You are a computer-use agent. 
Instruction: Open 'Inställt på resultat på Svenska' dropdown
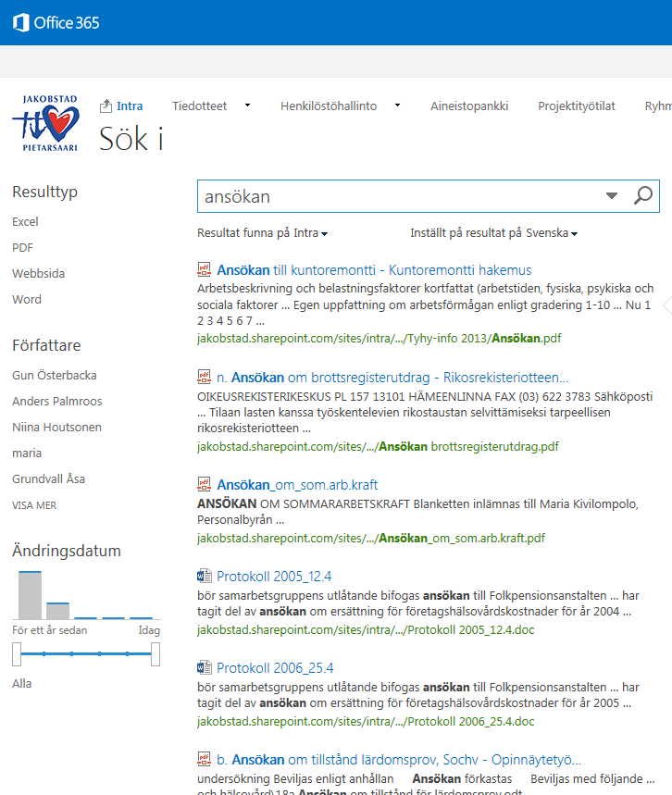click(493, 233)
